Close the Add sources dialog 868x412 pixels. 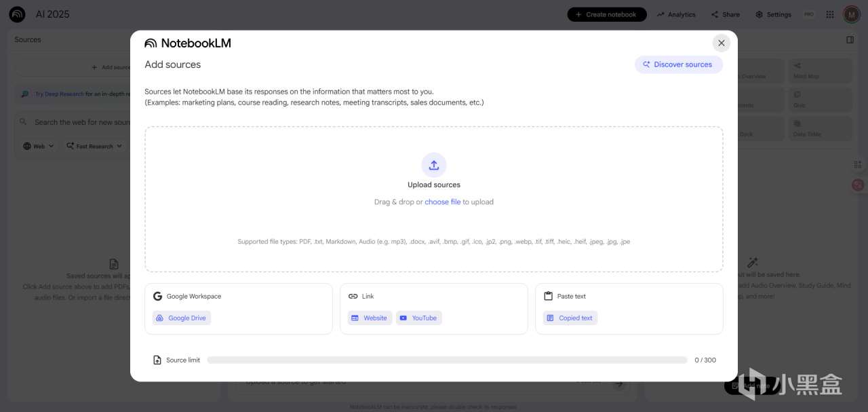[x=721, y=43]
